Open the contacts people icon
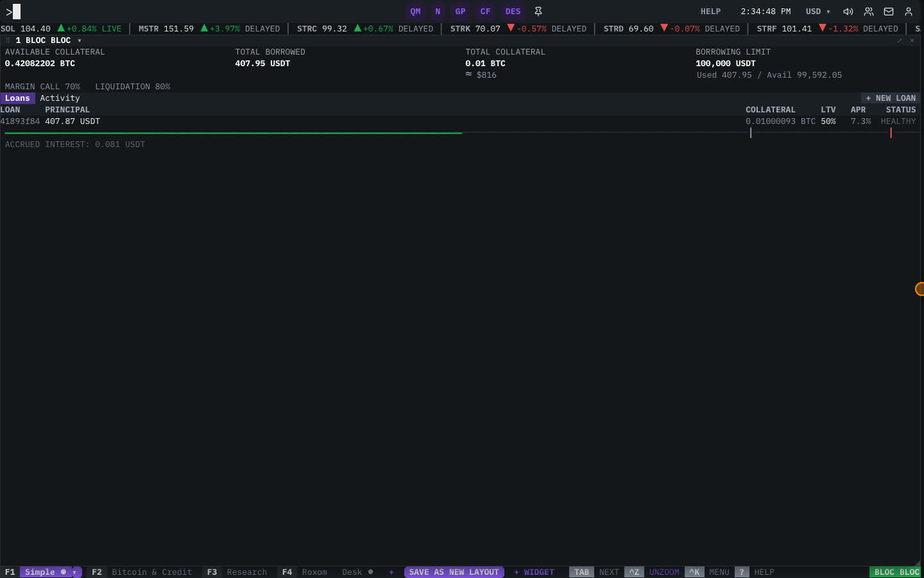The height and width of the screenshot is (578, 924). coord(869,12)
